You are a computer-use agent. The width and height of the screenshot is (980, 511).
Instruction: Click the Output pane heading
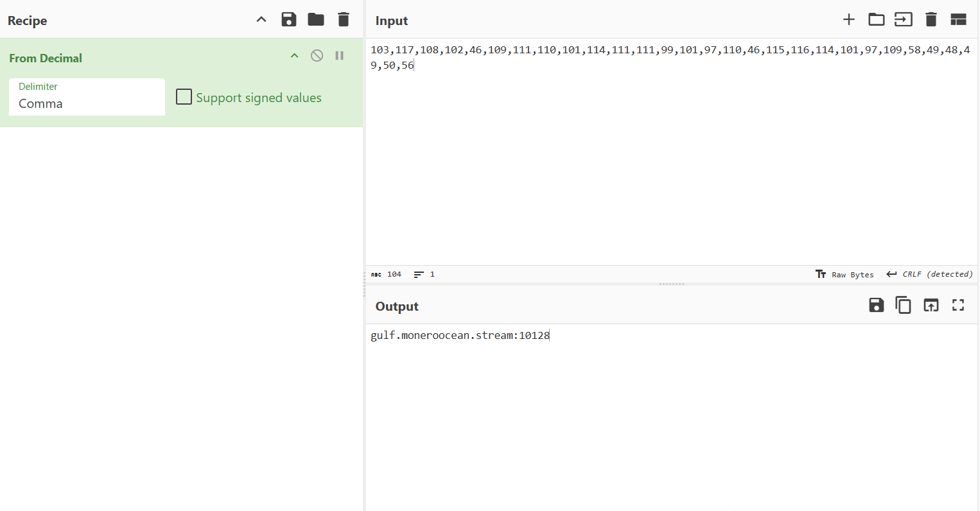coord(397,306)
